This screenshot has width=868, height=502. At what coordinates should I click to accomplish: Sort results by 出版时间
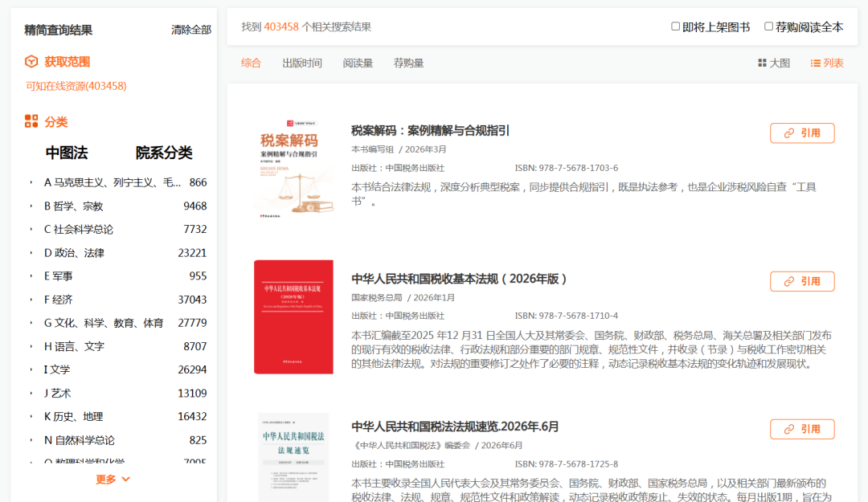(x=301, y=63)
